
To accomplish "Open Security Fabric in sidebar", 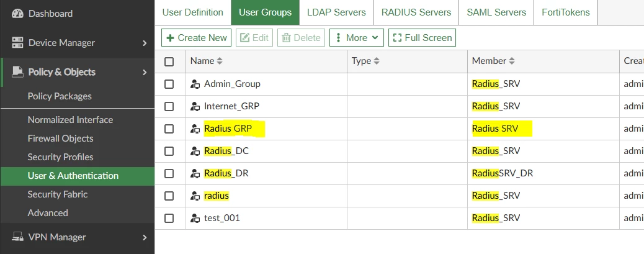I will pos(58,194).
